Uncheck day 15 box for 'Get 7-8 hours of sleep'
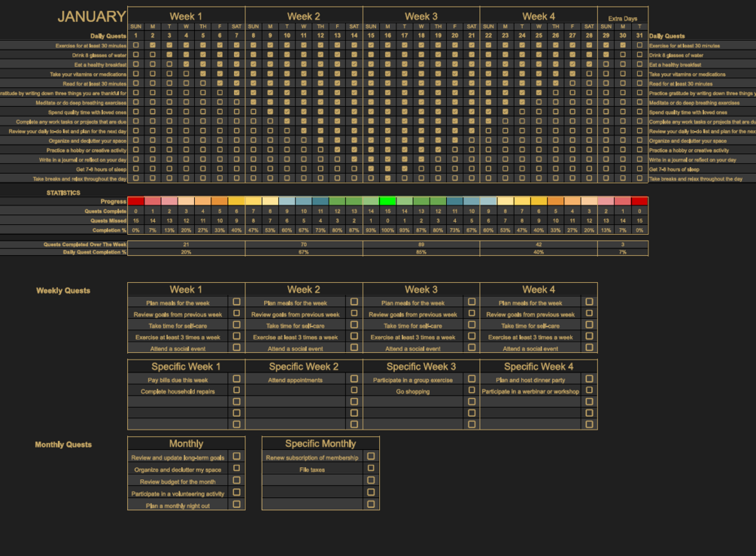Viewport: 756px width, 556px height. [x=371, y=169]
